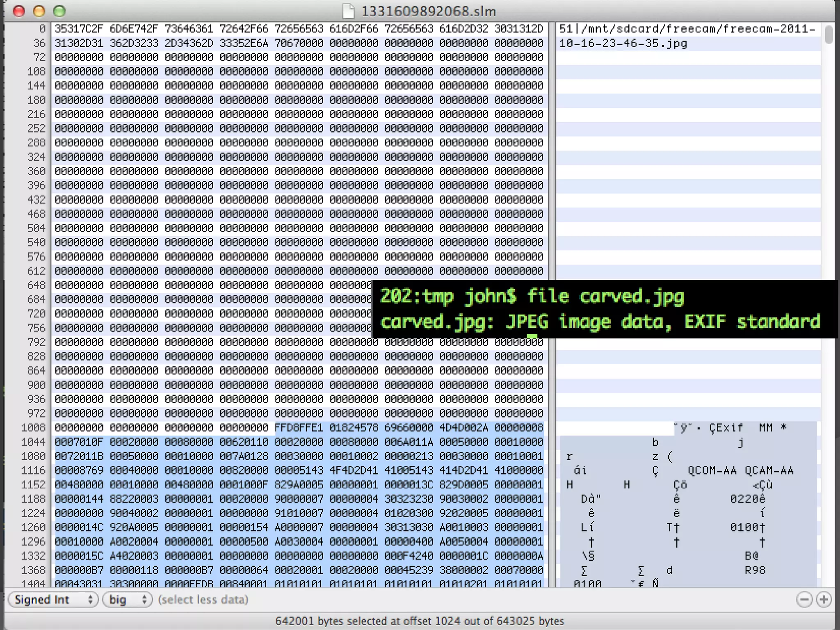This screenshot has width=840, height=630.
Task: Click the bytes selected status text
Action: pos(419,621)
